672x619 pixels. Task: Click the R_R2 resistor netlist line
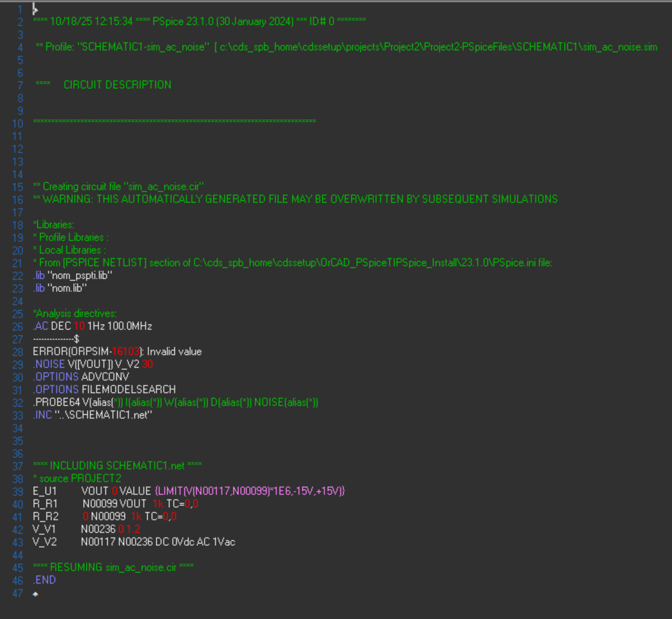click(x=105, y=517)
